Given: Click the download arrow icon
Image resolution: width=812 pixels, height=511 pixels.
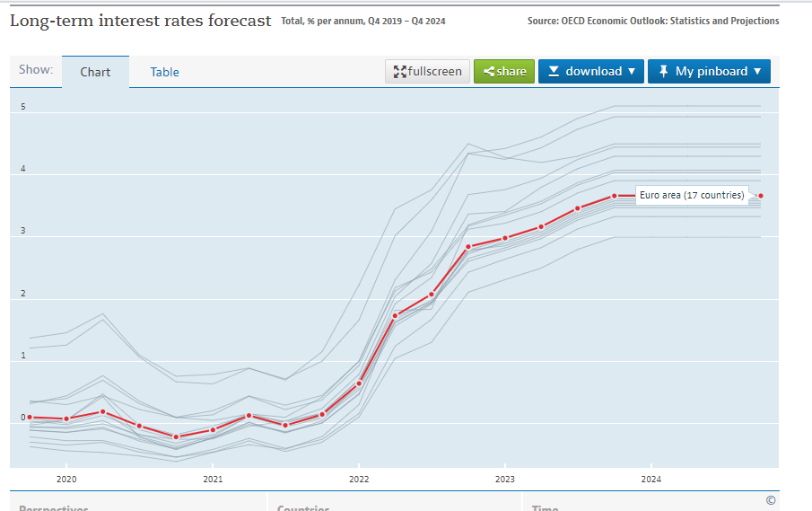Looking at the screenshot, I should tap(554, 72).
